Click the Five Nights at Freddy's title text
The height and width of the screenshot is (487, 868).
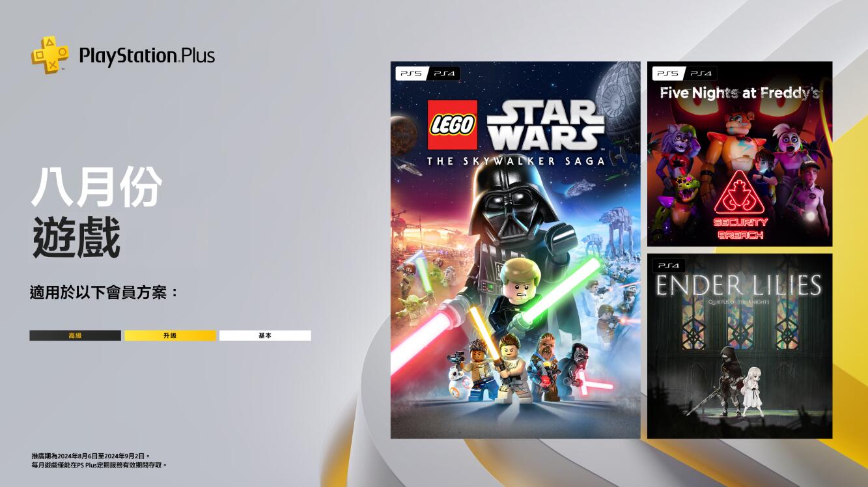(x=739, y=93)
